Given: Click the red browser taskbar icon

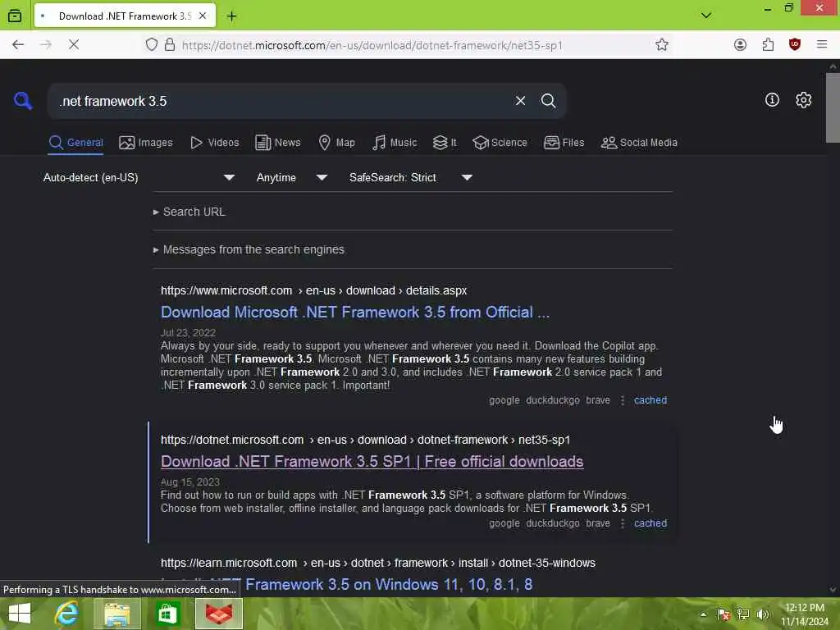Looking at the screenshot, I should pos(219,614).
